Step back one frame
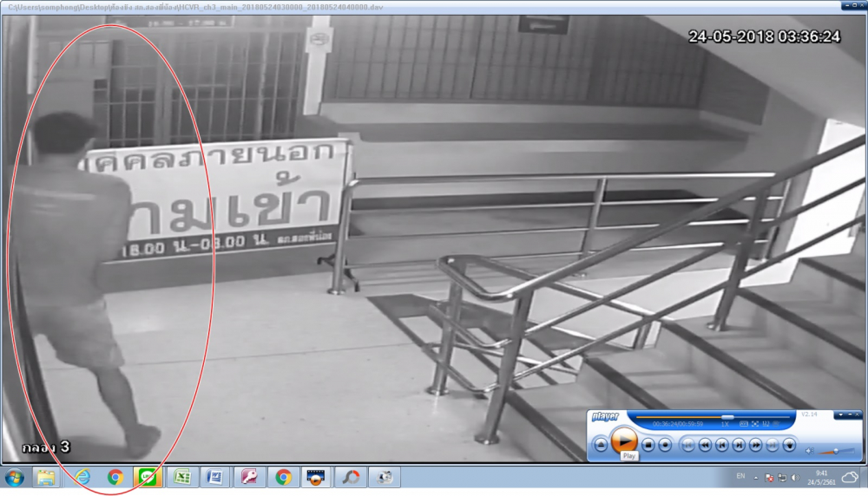 tap(722, 445)
